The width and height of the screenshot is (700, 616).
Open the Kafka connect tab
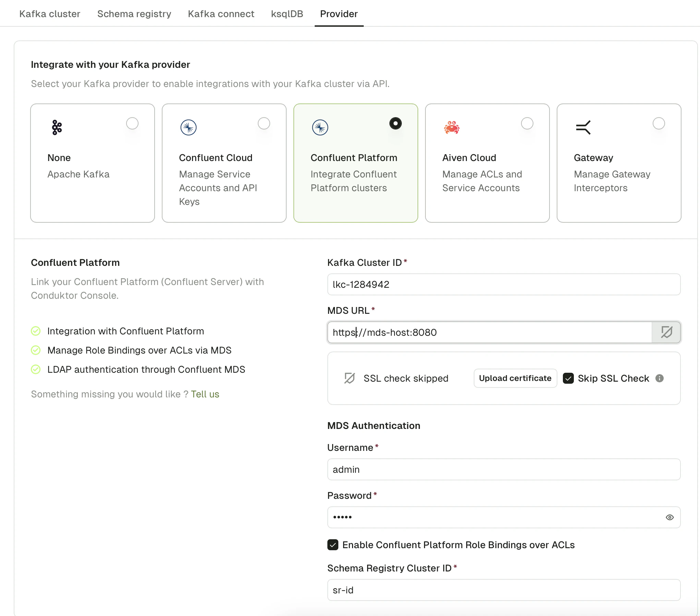click(x=221, y=14)
